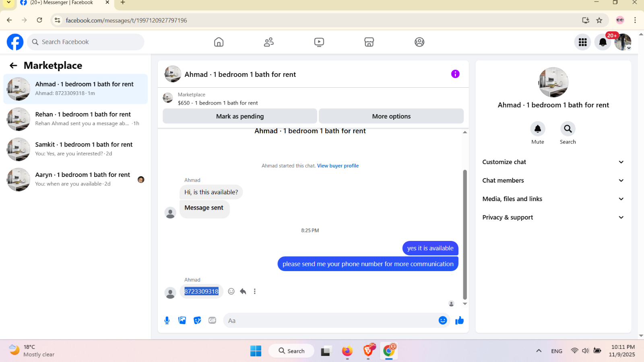This screenshot has width=644, height=362.
Task: Choose a GIF icon in the composer
Action: coord(213,321)
